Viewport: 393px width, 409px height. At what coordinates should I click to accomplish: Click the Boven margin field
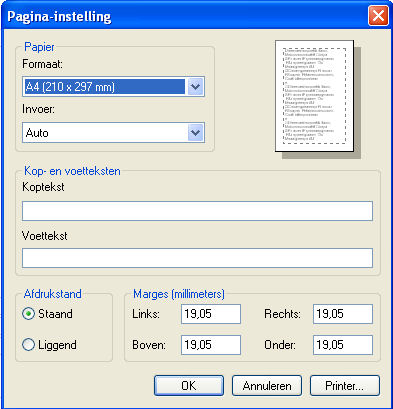[x=211, y=345]
